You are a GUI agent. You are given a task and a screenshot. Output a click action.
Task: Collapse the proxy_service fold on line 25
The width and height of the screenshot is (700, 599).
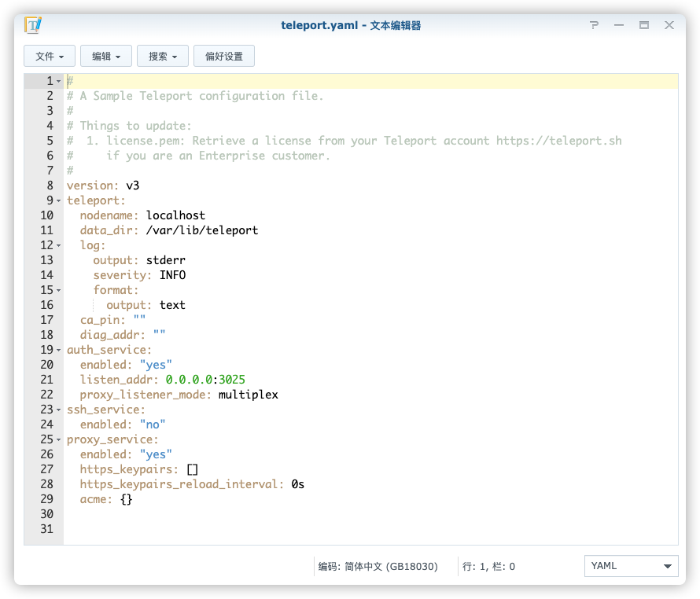point(58,440)
